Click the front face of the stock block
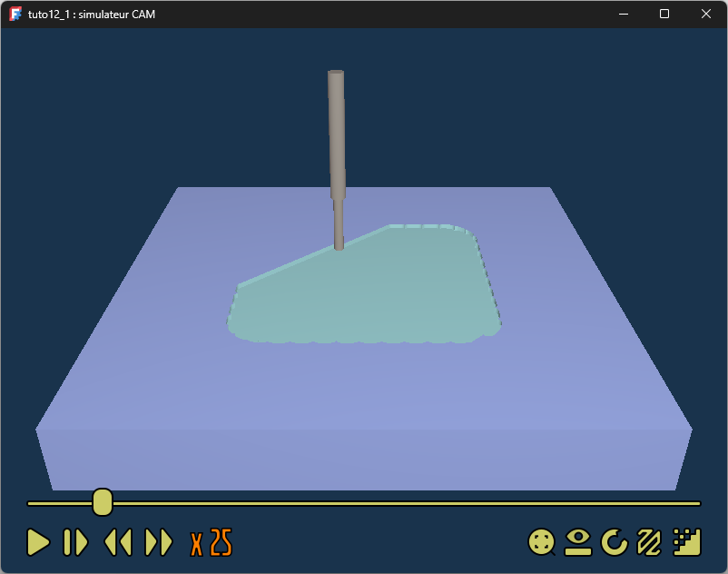Viewport: 728px width, 574px height. (363, 459)
